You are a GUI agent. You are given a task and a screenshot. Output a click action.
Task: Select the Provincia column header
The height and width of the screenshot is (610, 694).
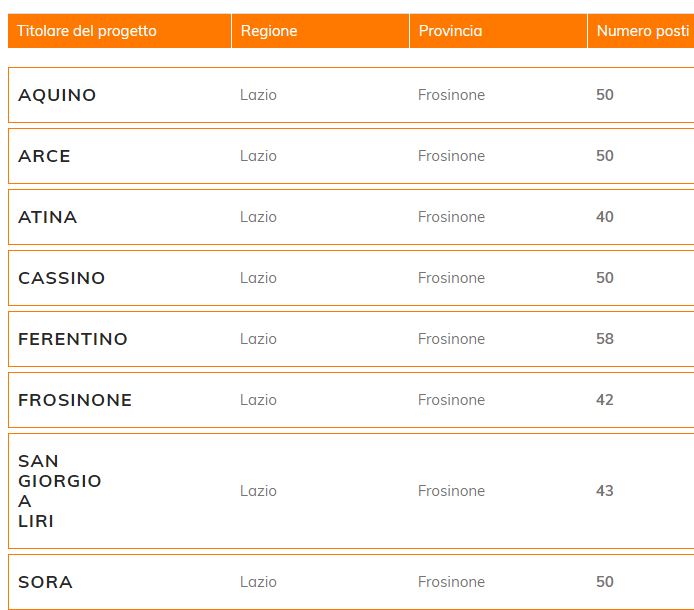point(450,31)
